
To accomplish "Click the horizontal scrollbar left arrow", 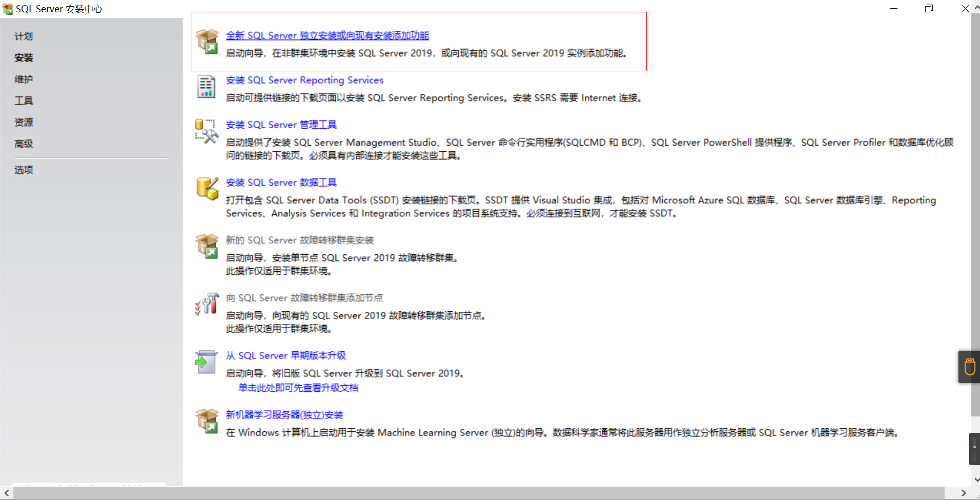I will (6, 493).
